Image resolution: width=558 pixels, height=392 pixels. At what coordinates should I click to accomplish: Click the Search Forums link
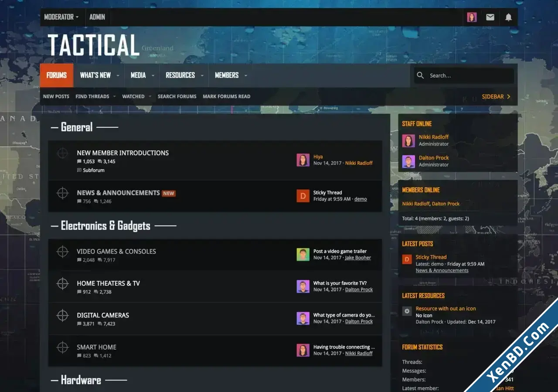pos(177,96)
